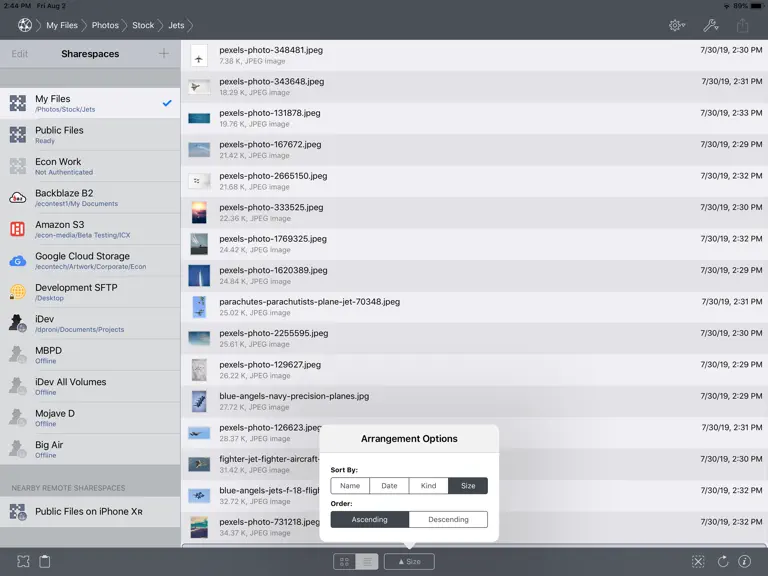Image resolution: width=768 pixels, height=576 pixels.
Task: Open the gear settings menu
Action: coord(677,25)
